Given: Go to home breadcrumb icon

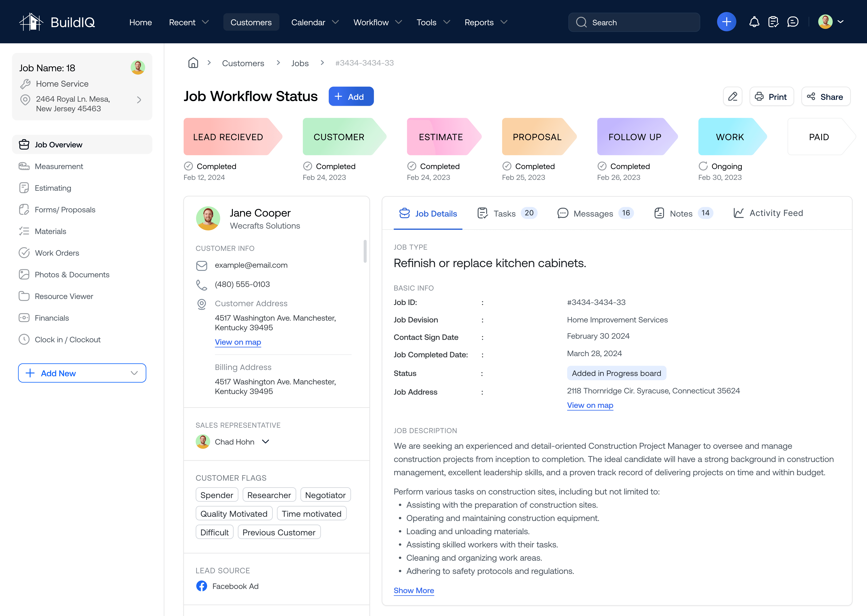Looking at the screenshot, I should [193, 63].
